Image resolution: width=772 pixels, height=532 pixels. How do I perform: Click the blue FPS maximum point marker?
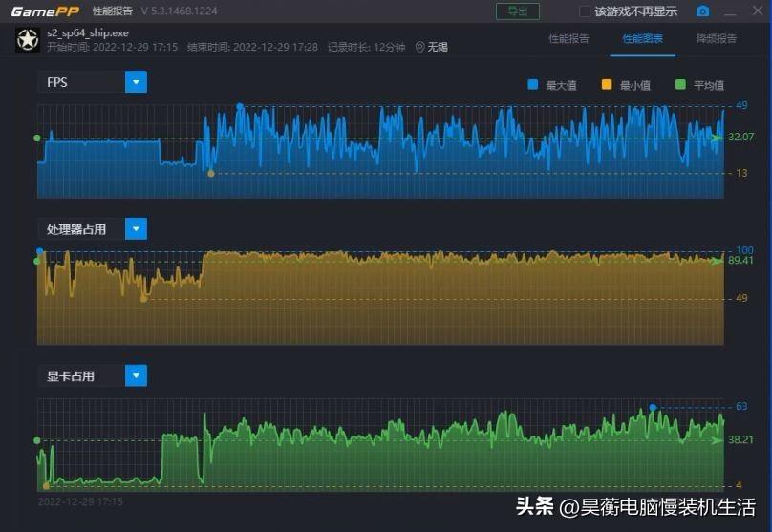pos(239,106)
